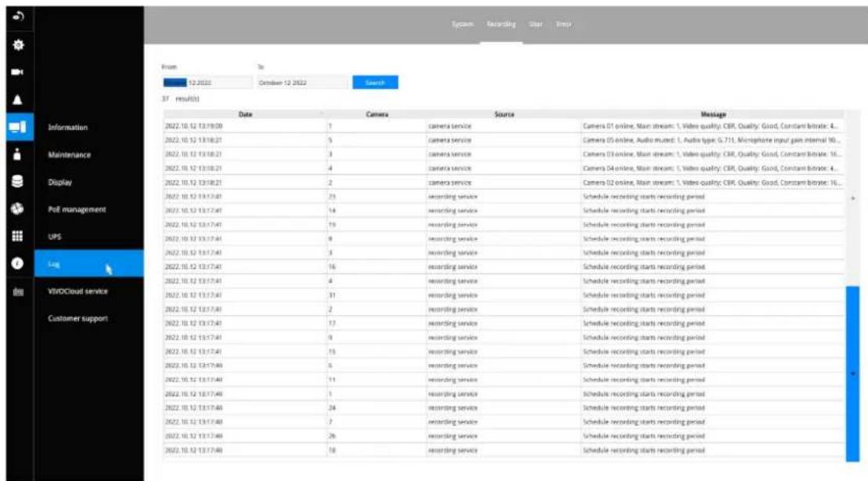
Task: Select the 'Camera 03 online' message
Action: coord(711,154)
